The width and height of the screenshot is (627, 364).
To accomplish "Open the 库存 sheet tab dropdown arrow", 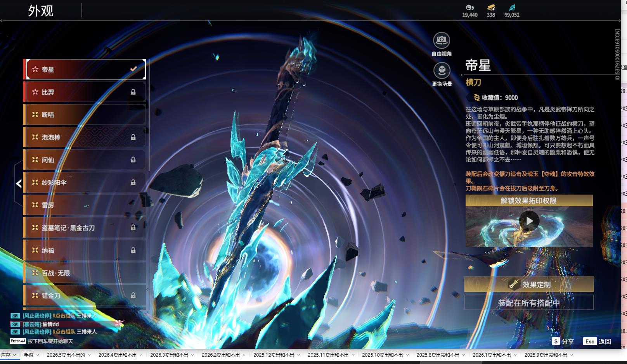I will 15,355.
